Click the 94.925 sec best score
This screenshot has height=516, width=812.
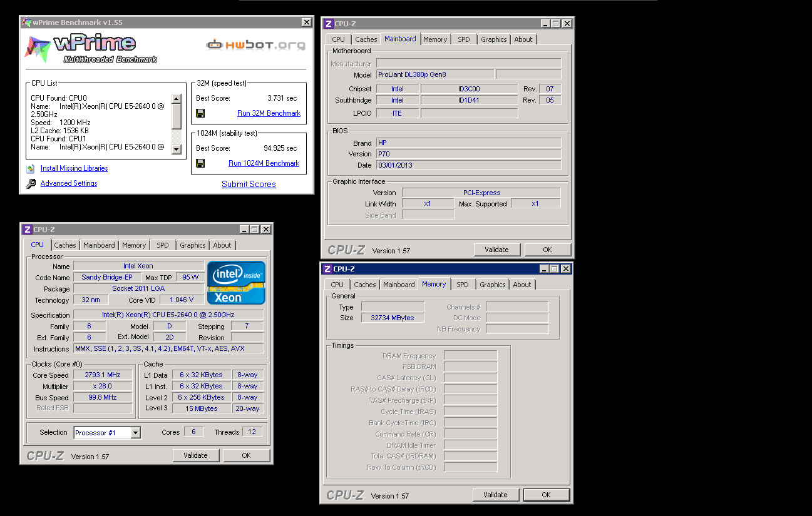(280, 148)
